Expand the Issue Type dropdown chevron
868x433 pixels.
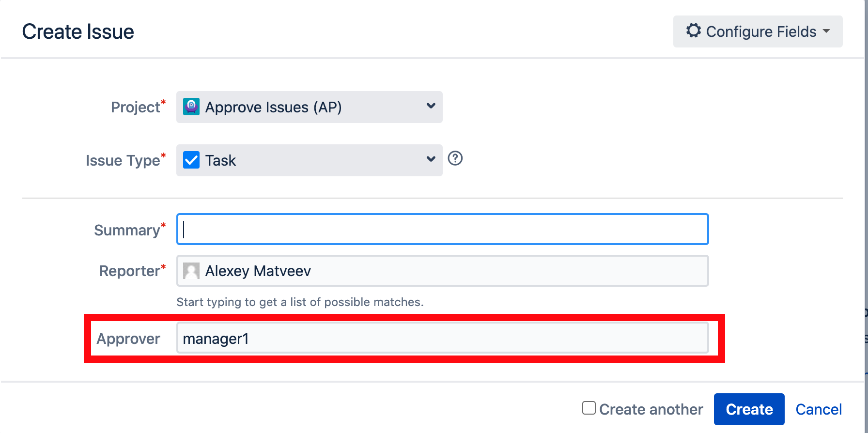[431, 159]
